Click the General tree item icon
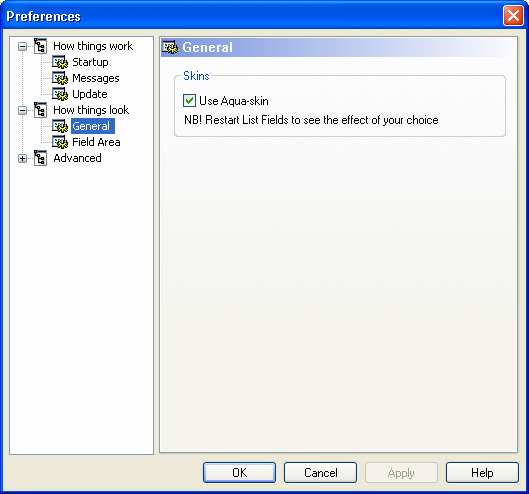529x494 pixels. [60, 126]
